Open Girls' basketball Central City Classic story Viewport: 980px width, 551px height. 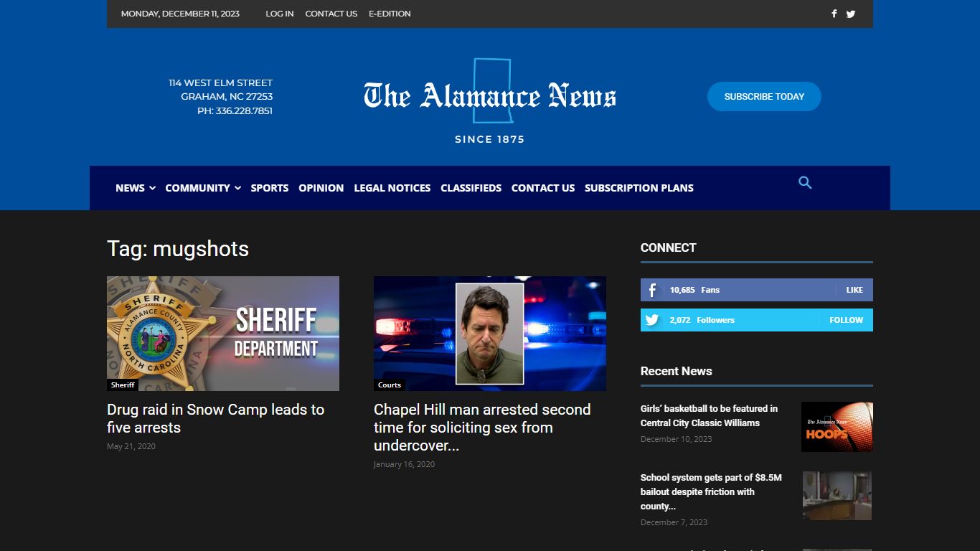tap(709, 415)
